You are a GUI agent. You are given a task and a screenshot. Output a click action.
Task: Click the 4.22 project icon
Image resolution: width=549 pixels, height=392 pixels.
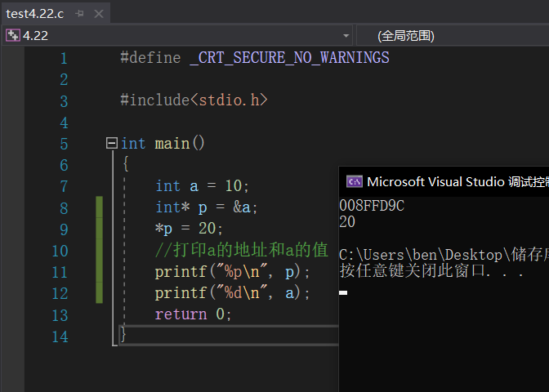[x=13, y=35]
